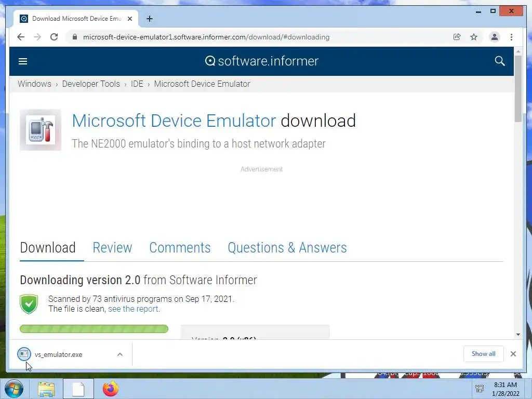This screenshot has width=532, height=399.
Task: Close the downloads bar
Action: point(513,354)
